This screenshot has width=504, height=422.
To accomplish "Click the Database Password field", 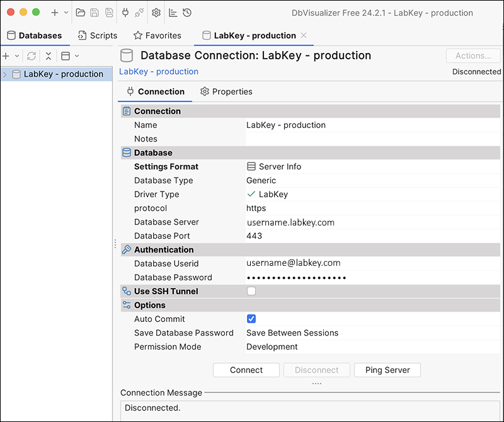I will (372, 277).
